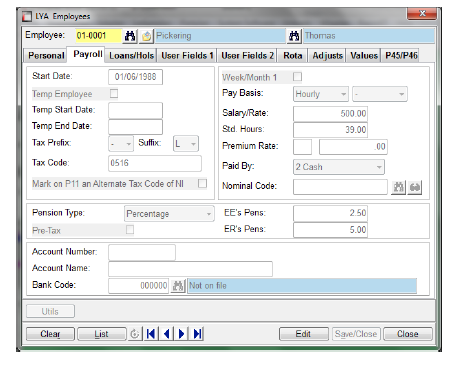Image resolution: width=464 pixels, height=375 pixels.
Task: Open the Values tab
Action: tap(364, 56)
